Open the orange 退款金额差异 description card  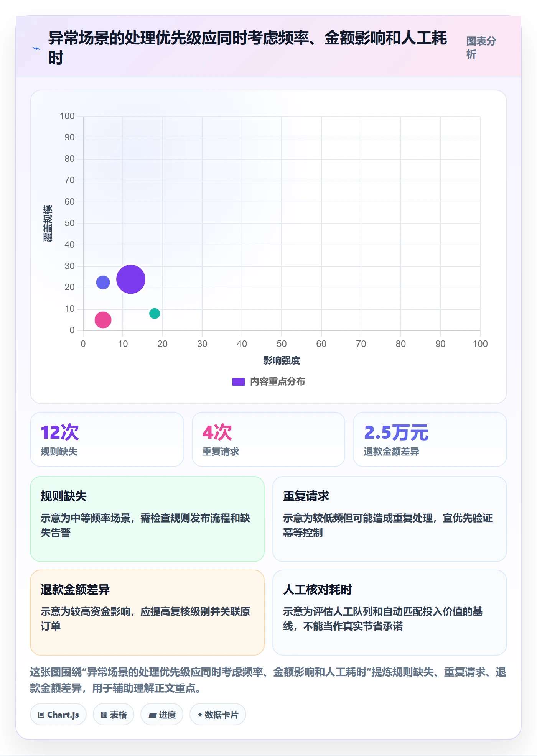(x=147, y=613)
